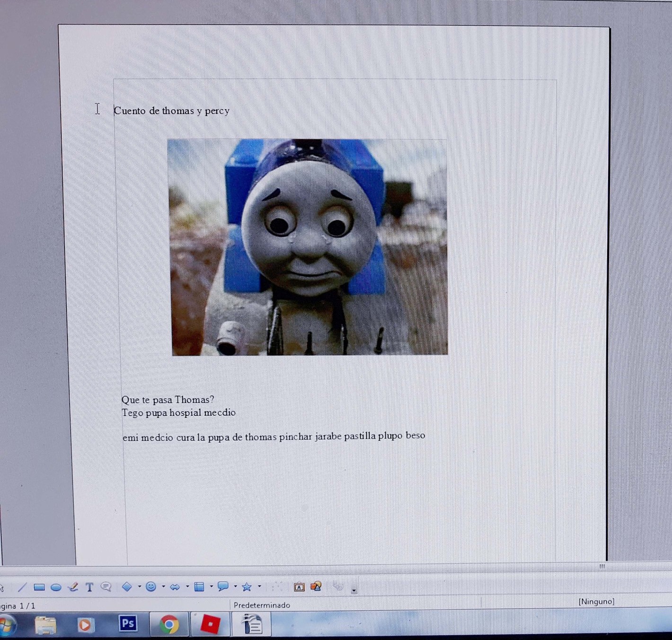
Task: Expand the basic shapes dropdown arrow
Action: pos(139,587)
